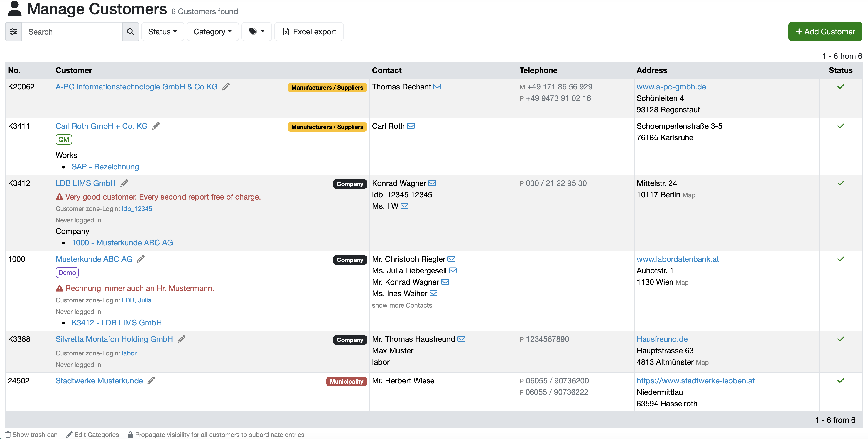
Task: Edit Stadtwerke Musterkunde using the pencil icon
Action: [151, 381]
